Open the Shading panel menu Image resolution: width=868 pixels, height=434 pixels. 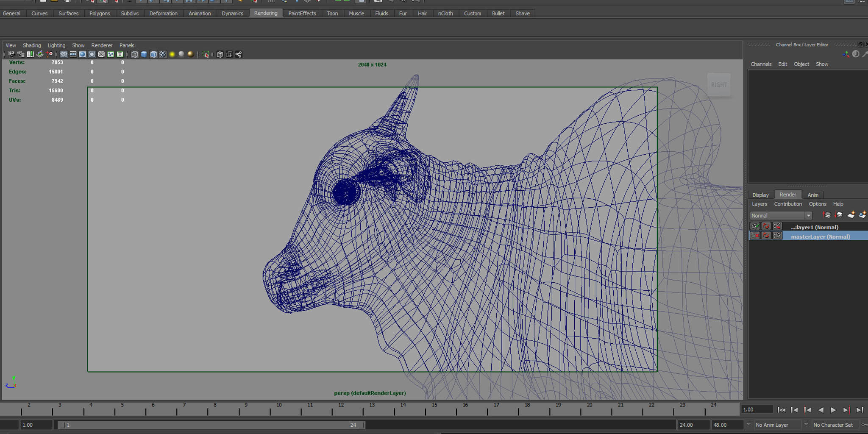32,45
